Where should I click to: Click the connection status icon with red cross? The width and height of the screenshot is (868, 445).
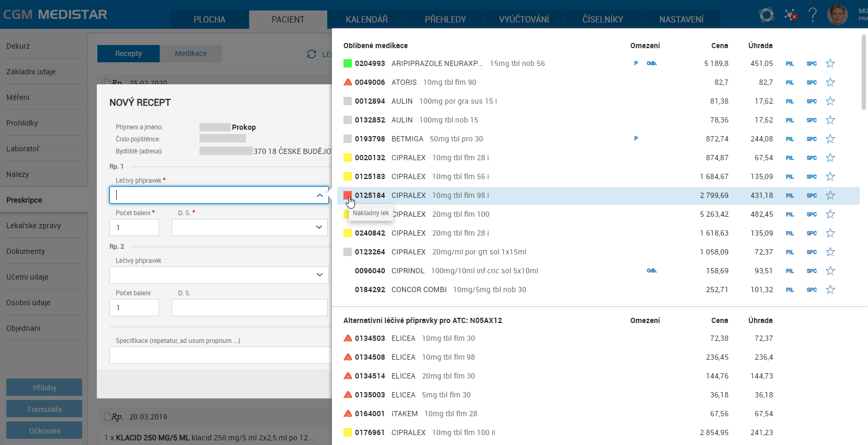(x=791, y=15)
